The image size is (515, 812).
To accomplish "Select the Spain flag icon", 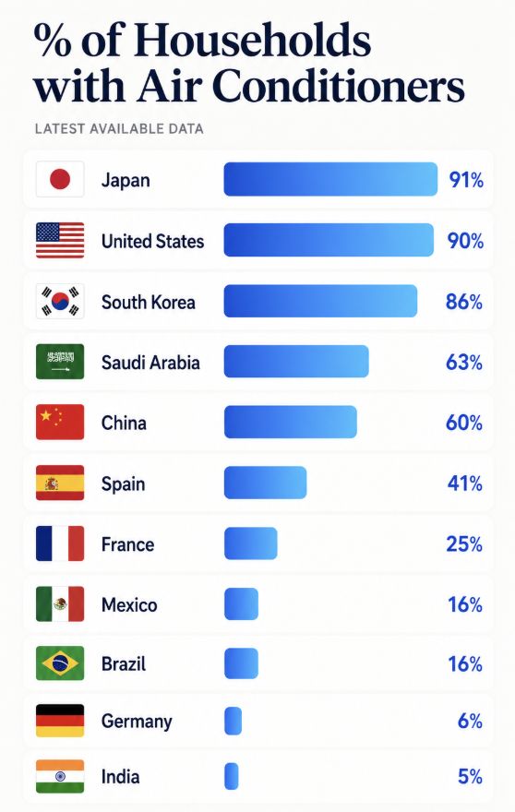I will [x=60, y=483].
